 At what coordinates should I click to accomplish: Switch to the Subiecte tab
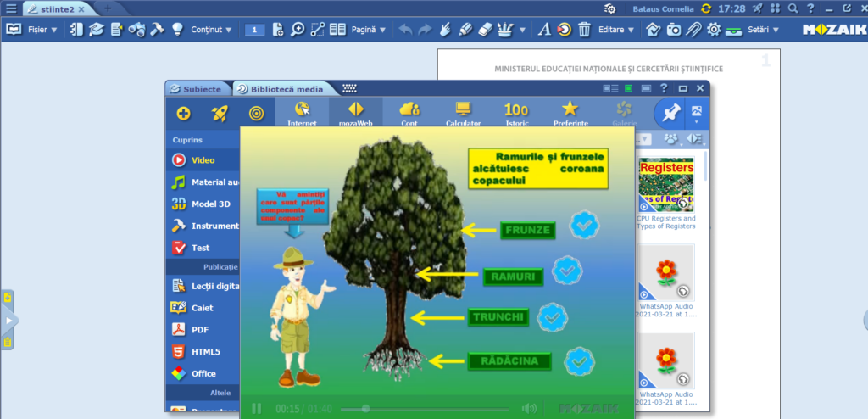coord(198,89)
